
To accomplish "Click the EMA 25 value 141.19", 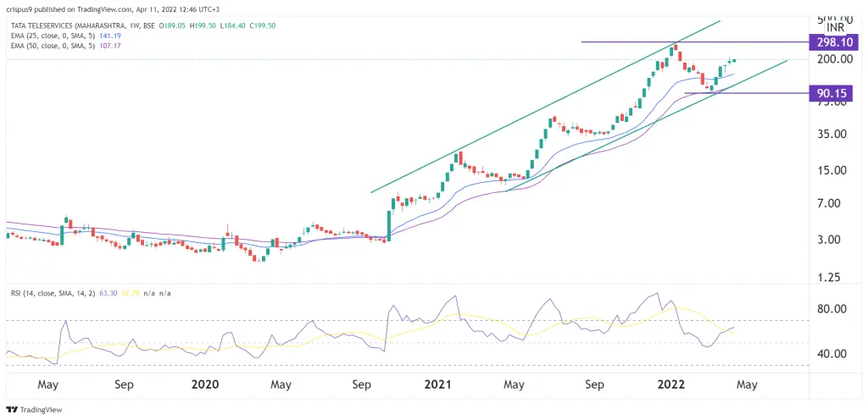I will [110, 36].
